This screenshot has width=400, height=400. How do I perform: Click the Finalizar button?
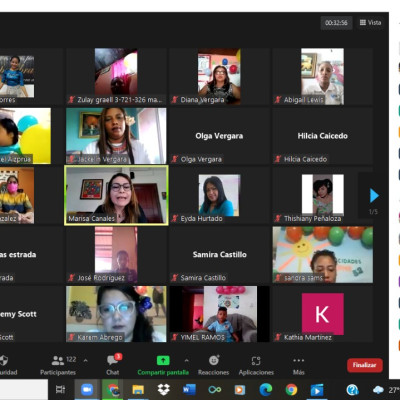tap(365, 365)
